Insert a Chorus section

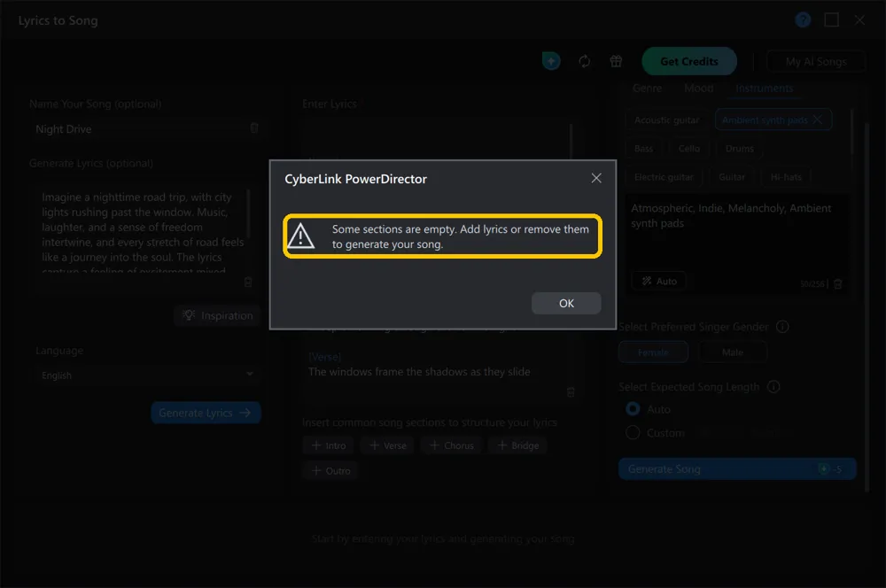click(x=452, y=445)
